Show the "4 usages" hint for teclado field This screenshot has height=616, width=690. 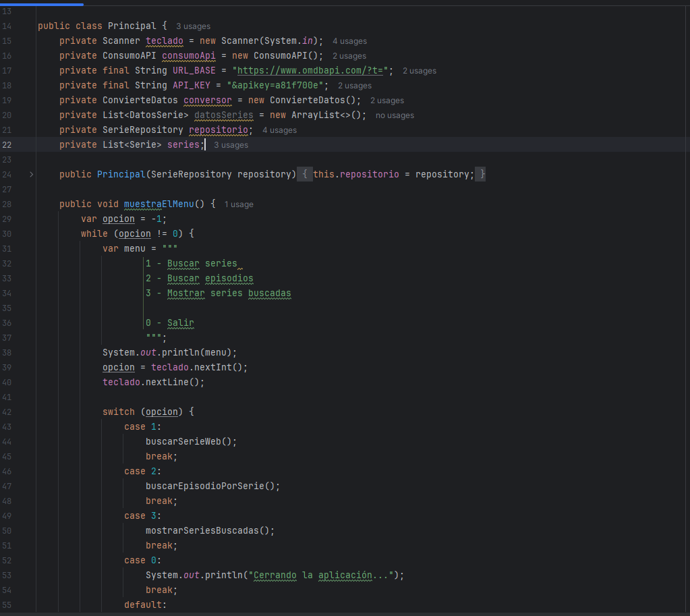(349, 41)
